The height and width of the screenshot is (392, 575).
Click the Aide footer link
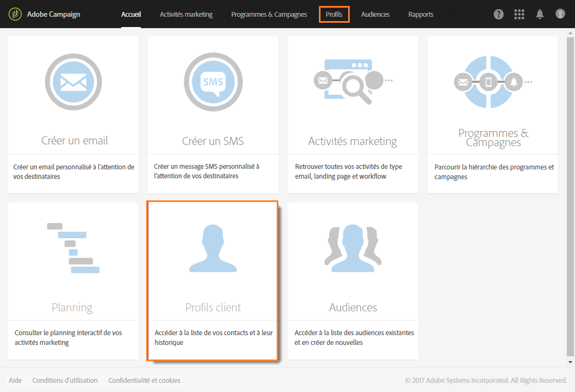(15, 380)
